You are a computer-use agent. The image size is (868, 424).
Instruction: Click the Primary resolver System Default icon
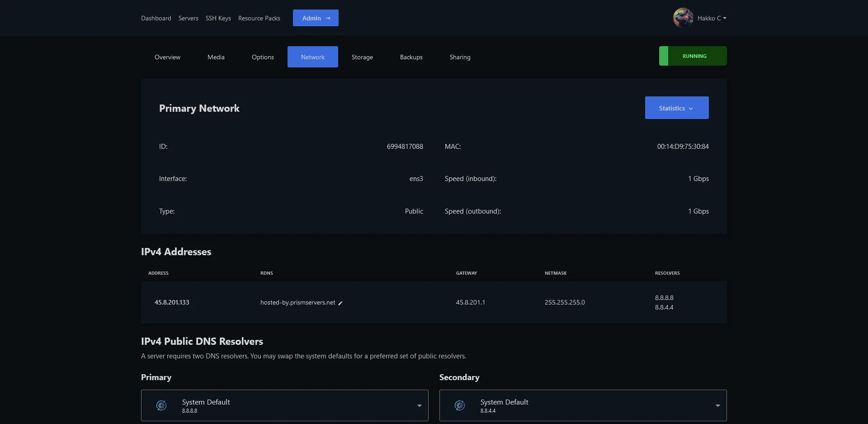(161, 405)
